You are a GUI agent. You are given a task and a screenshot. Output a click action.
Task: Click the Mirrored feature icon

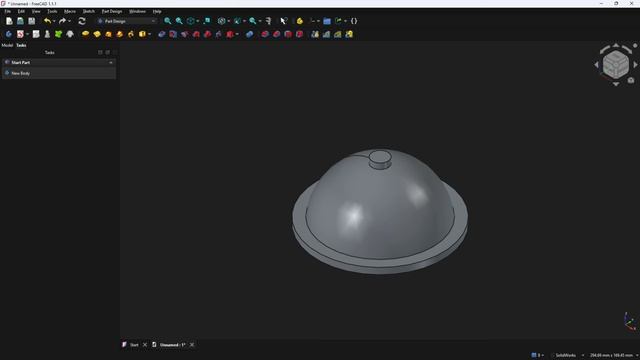315,34
